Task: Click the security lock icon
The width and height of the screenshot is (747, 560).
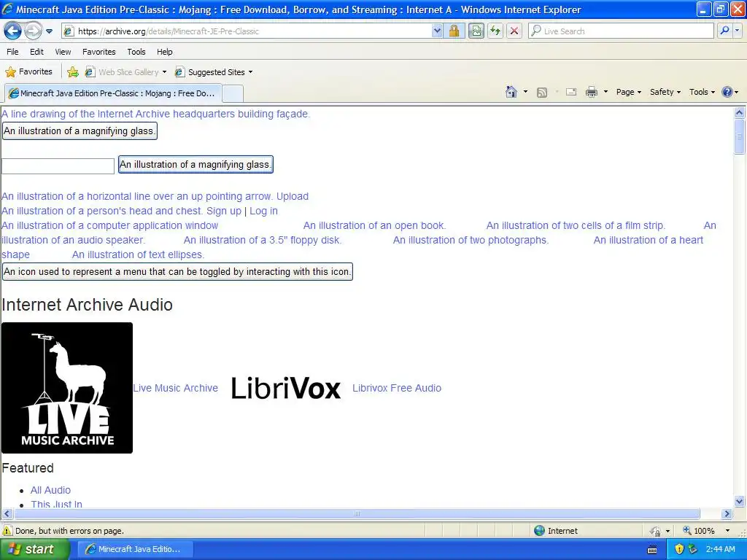Action: click(x=454, y=31)
